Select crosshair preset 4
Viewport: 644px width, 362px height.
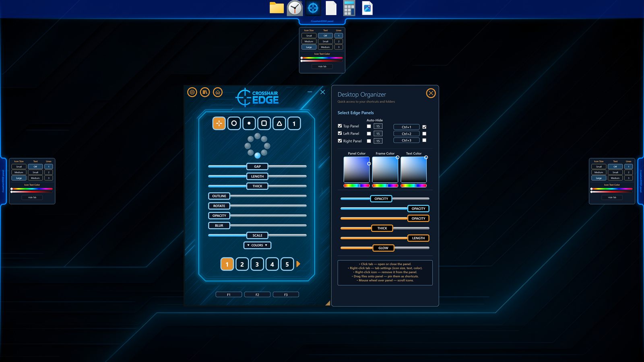272,264
